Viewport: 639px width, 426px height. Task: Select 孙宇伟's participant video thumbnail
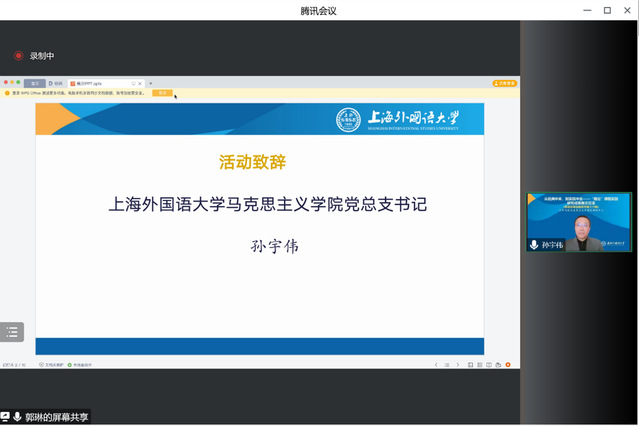click(579, 222)
